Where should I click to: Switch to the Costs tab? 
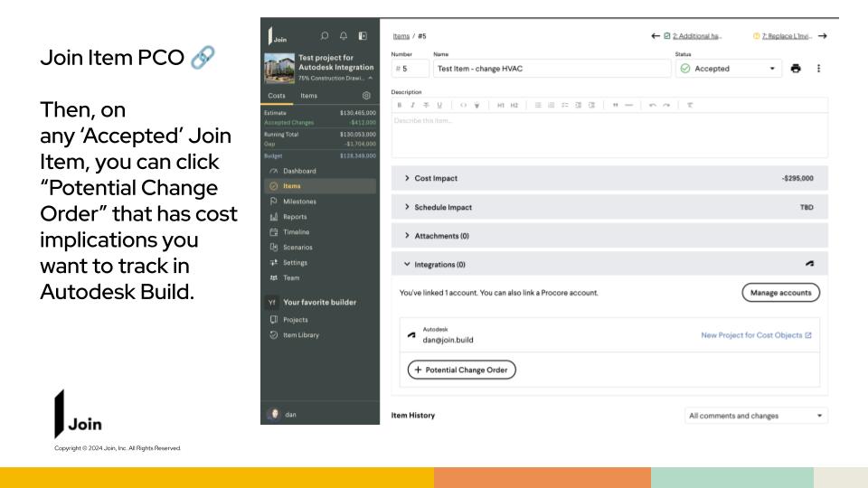coord(277,96)
